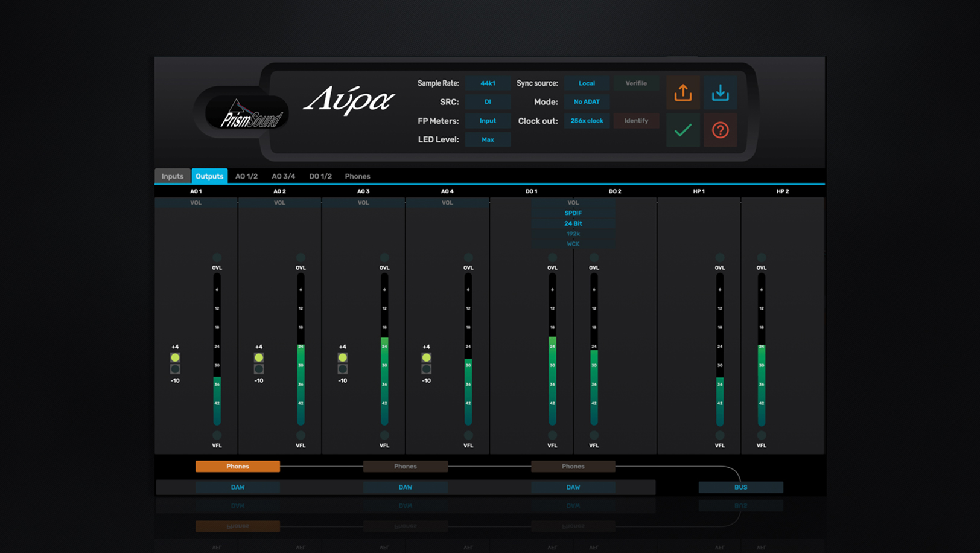980x553 pixels.
Task: Click the orange Phones button below AO 1/AO 2
Action: [238, 467]
